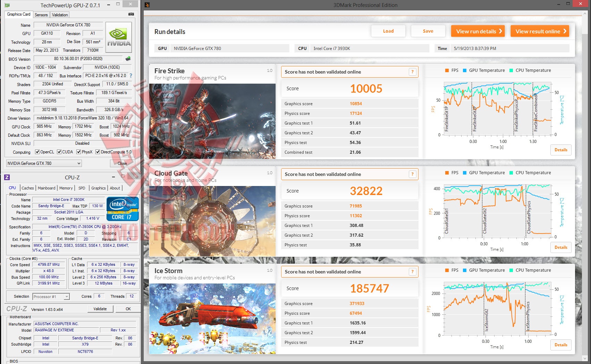591x364 pixels.
Task: Click the Ice Storm benchmark thumbnail
Action: [212, 319]
